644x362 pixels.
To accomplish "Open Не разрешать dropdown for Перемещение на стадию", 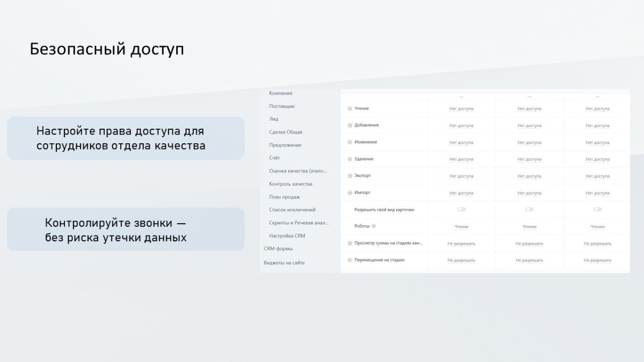I will coord(463,260).
